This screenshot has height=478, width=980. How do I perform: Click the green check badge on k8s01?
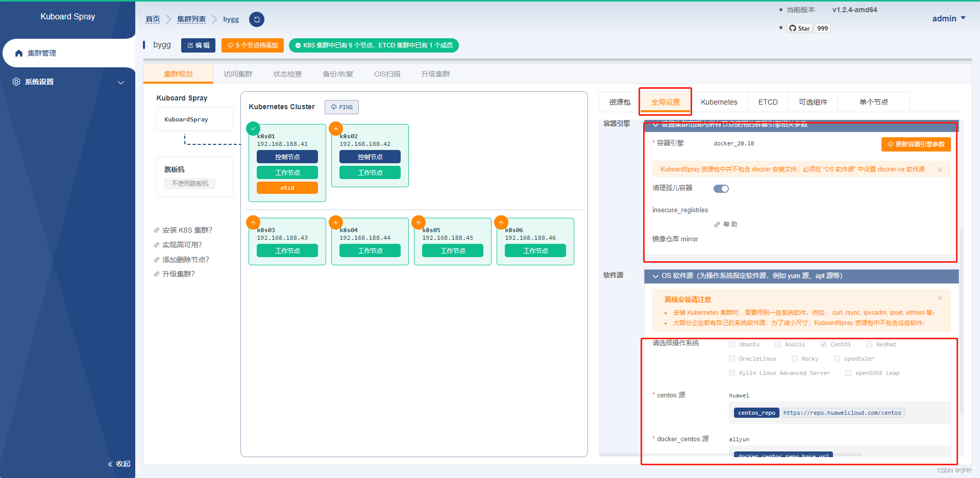click(253, 129)
